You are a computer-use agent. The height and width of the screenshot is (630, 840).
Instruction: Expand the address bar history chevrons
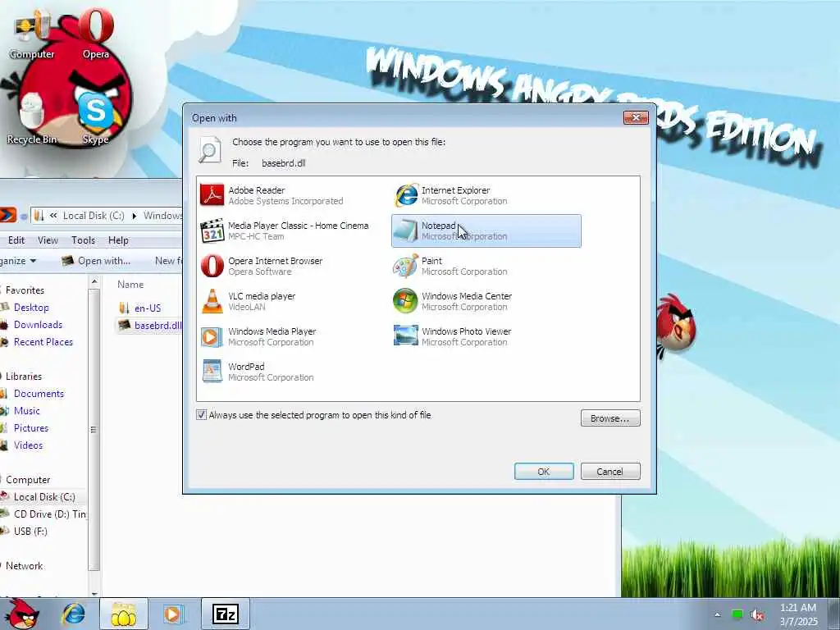click(53, 216)
